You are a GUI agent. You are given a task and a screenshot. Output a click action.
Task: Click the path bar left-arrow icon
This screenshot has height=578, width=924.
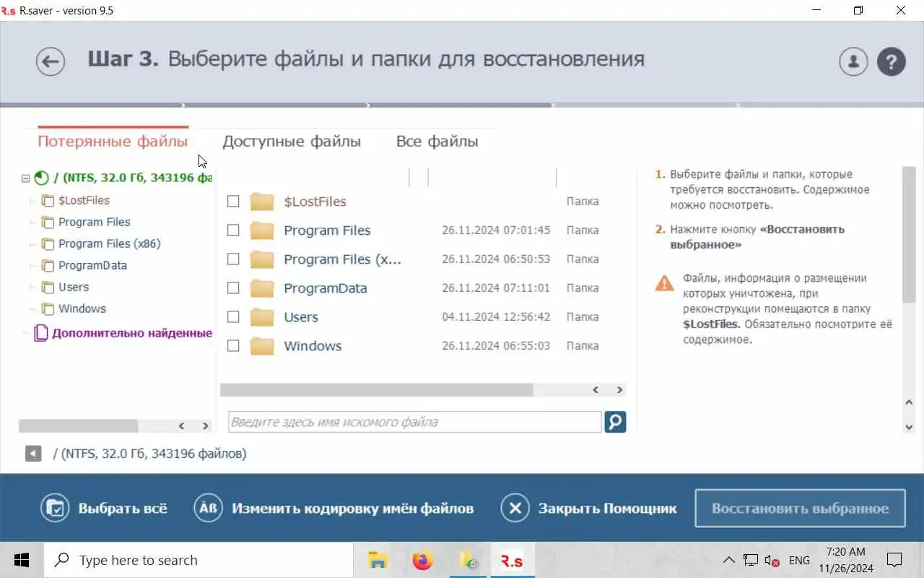coord(33,454)
